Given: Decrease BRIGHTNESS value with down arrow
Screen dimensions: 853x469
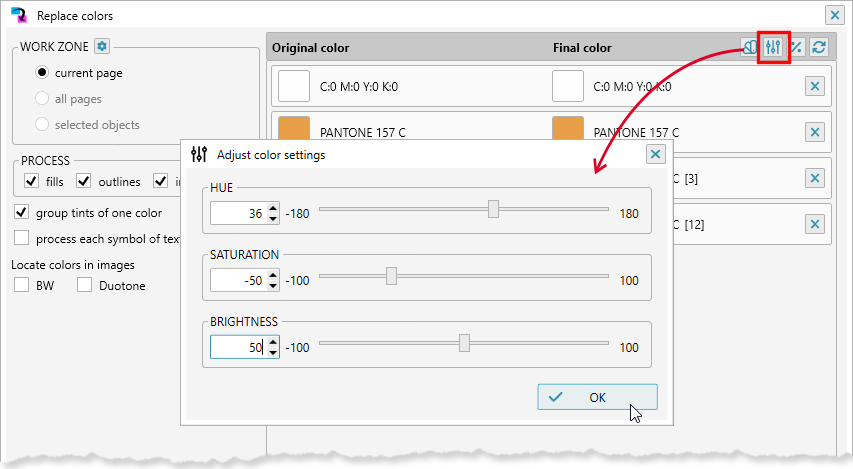Looking at the screenshot, I should [x=273, y=353].
